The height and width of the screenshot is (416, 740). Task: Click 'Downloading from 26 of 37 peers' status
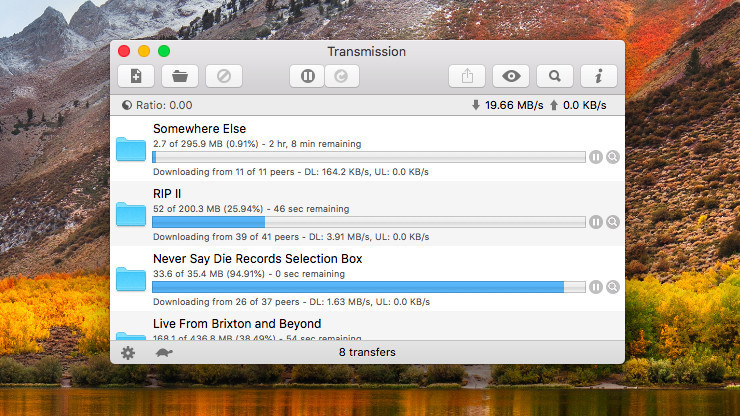click(226, 302)
